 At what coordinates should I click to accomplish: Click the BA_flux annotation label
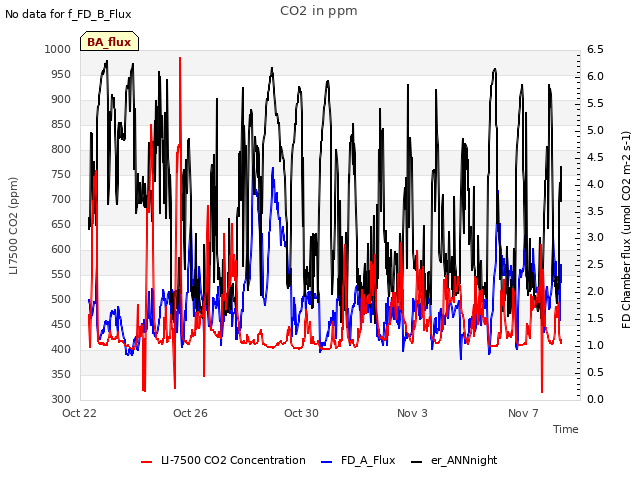pos(109,42)
